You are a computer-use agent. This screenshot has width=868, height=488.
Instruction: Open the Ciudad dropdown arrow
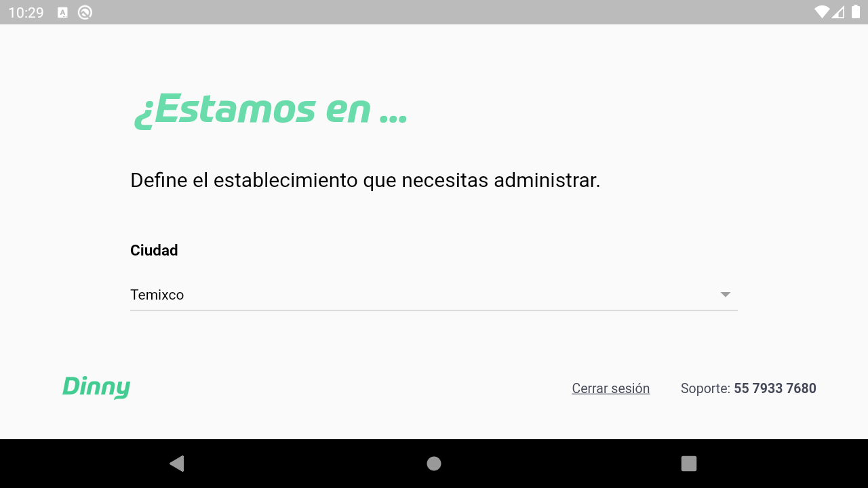[x=725, y=295]
